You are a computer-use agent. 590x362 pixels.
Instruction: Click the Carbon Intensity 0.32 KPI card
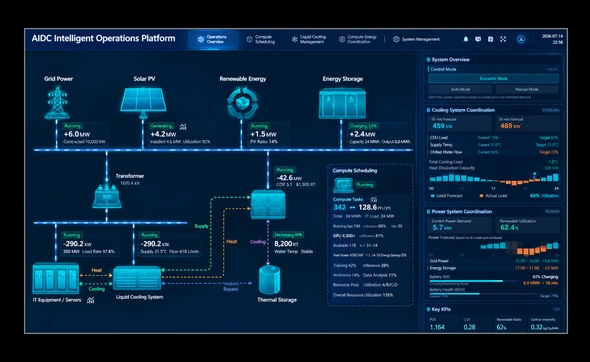(544, 324)
